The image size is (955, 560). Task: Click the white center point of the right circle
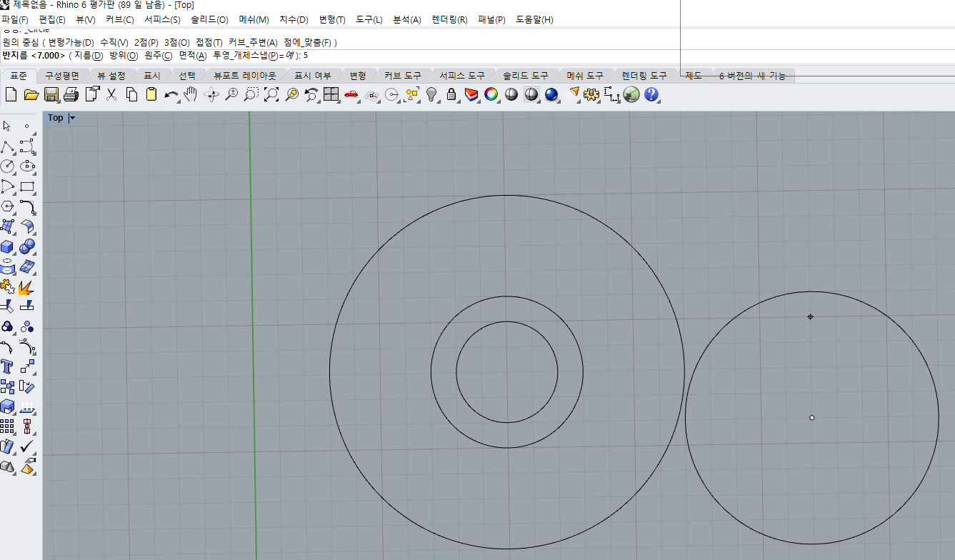(811, 417)
